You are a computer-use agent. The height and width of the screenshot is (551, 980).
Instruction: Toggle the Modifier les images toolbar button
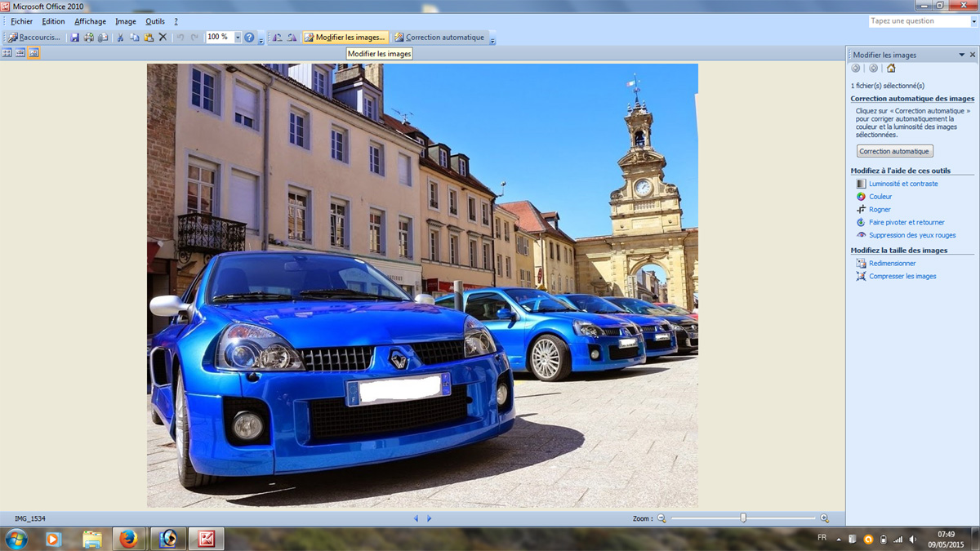click(x=345, y=38)
